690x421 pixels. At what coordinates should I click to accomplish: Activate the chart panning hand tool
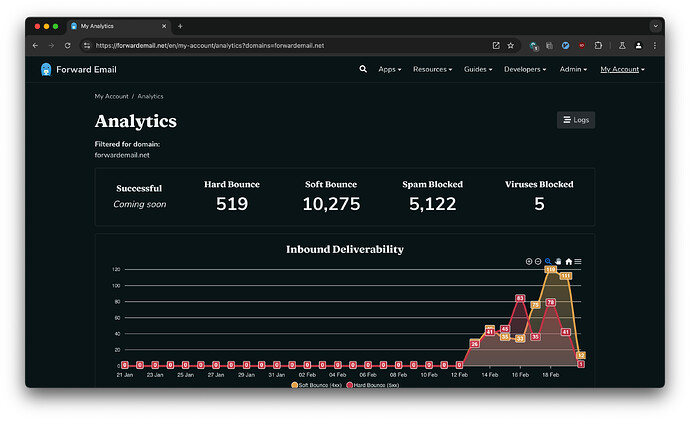point(558,262)
